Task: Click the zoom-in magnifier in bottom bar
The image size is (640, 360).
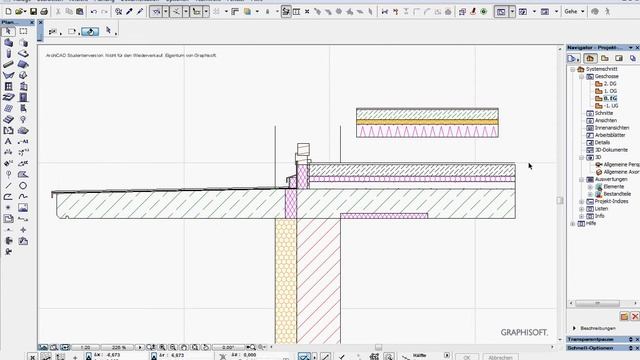Action: [162, 347]
